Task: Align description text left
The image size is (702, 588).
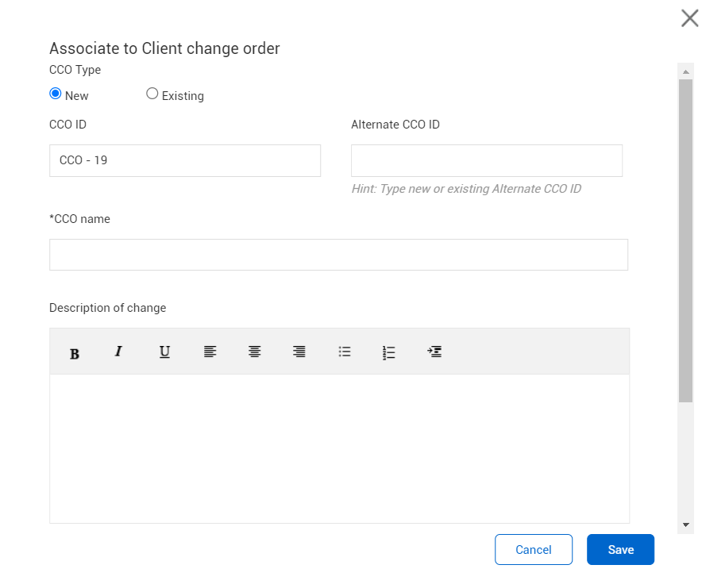Action: (x=210, y=352)
